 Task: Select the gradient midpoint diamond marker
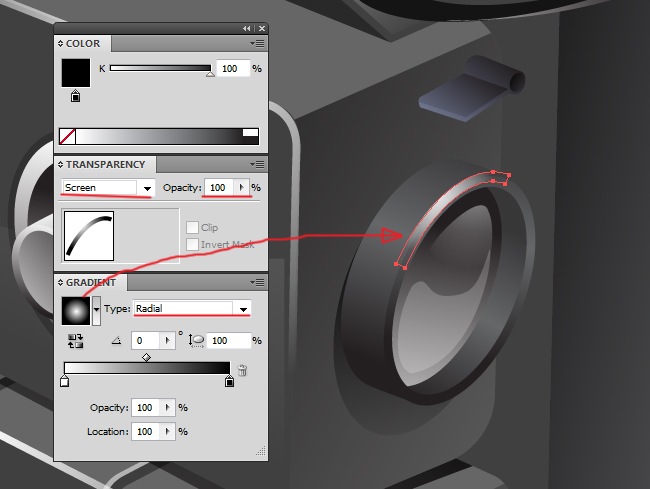click(x=146, y=357)
